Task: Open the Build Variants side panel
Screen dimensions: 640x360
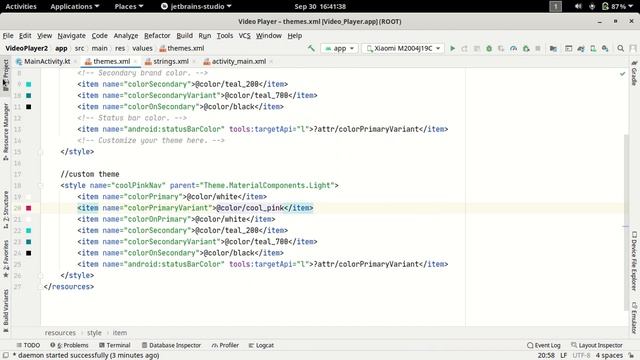Action: point(6,311)
